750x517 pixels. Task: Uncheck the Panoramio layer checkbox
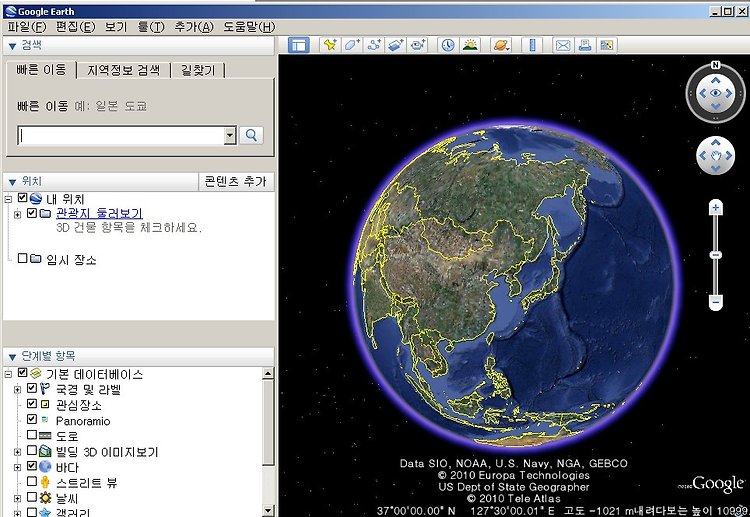click(x=32, y=419)
